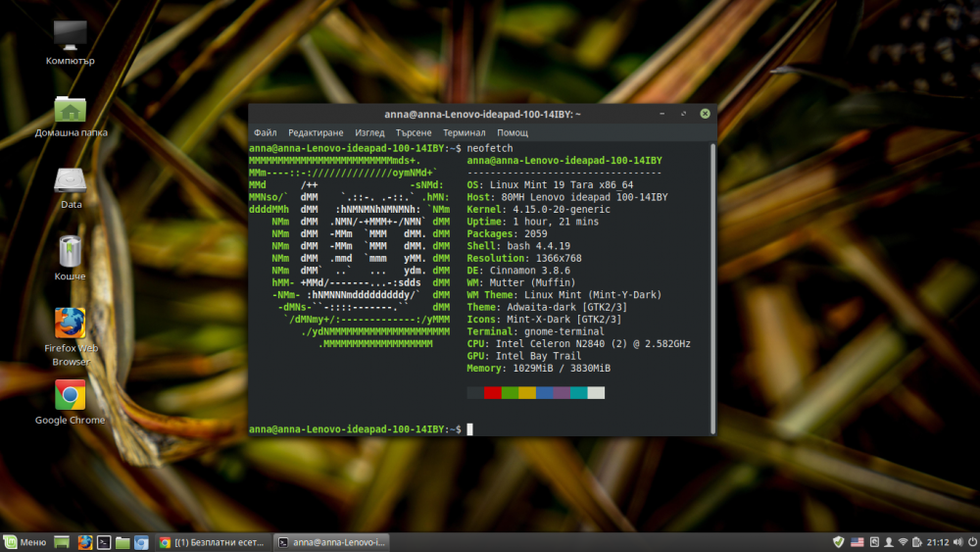Click the OS: Linux Mint 19 line
The width and height of the screenshot is (980, 552).
pyautogui.click(x=550, y=185)
